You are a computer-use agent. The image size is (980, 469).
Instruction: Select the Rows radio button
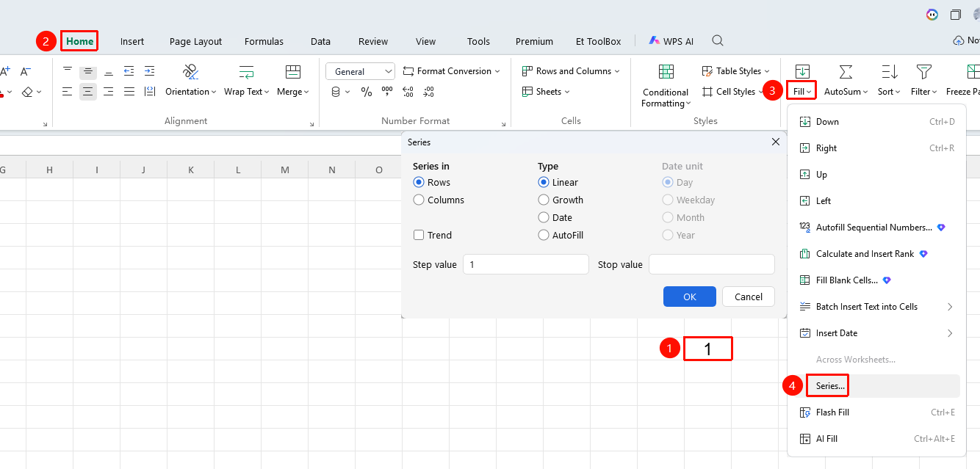[419, 182]
